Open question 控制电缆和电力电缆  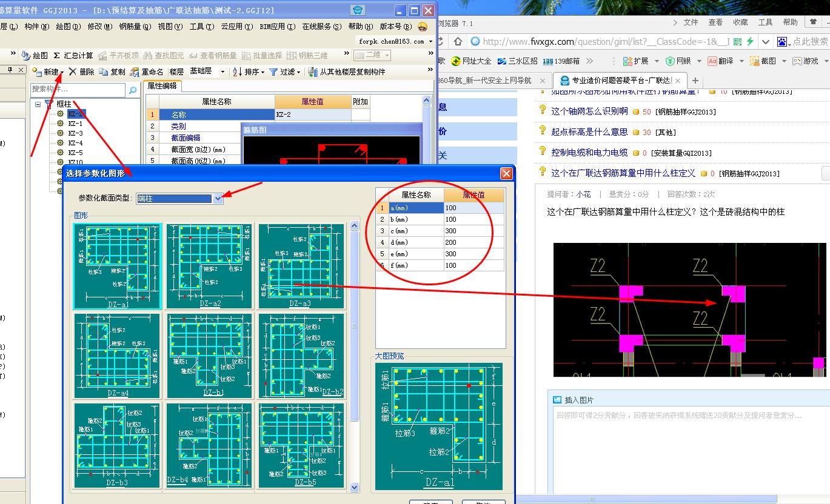click(589, 152)
